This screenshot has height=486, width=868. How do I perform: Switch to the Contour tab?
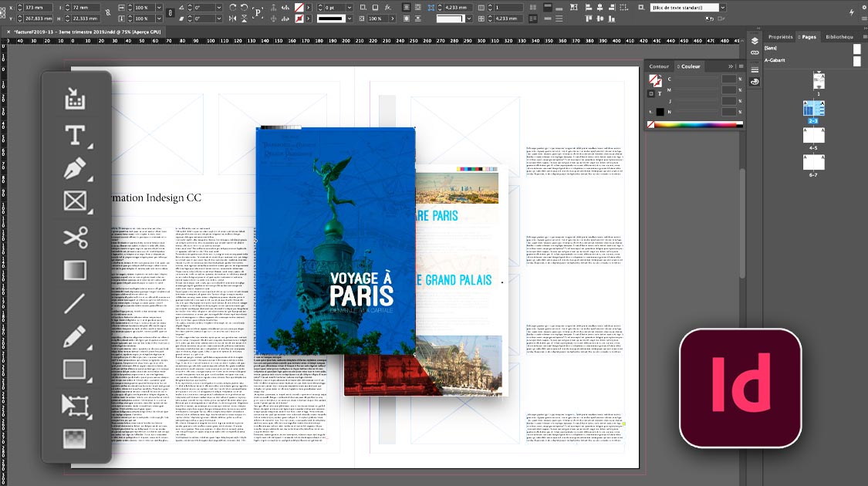(x=659, y=66)
